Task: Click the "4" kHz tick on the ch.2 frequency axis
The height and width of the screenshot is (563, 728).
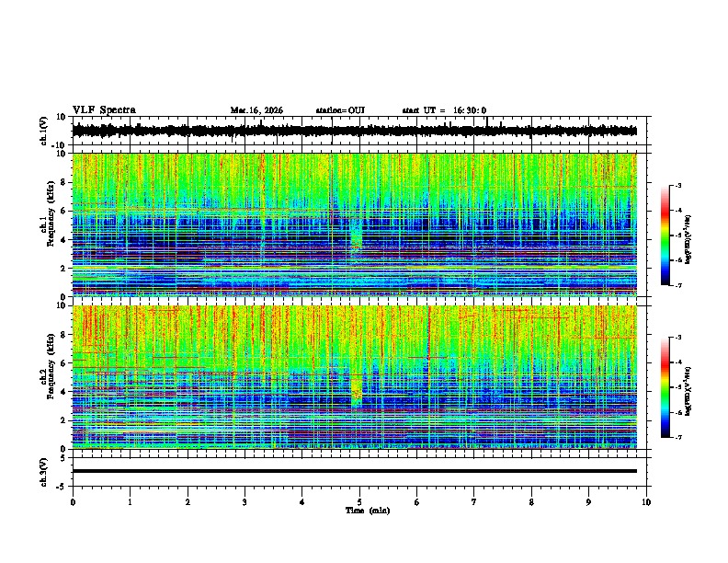Action: 65,392
